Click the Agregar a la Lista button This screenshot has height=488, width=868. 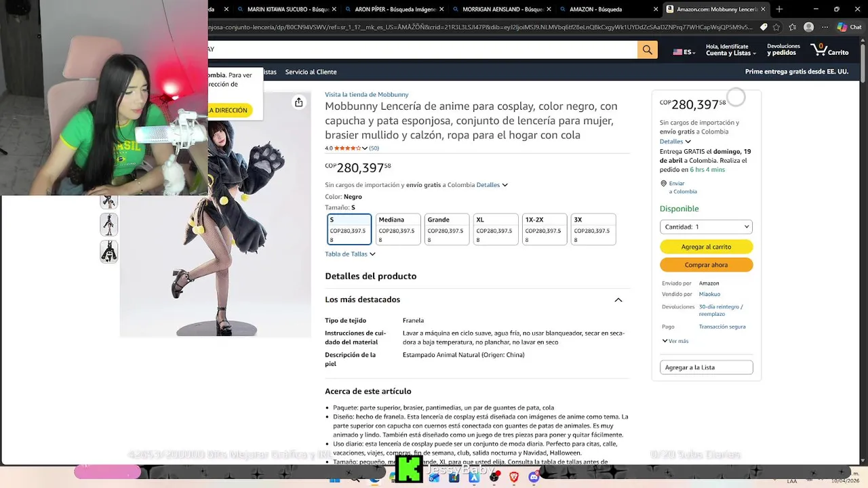coord(706,367)
